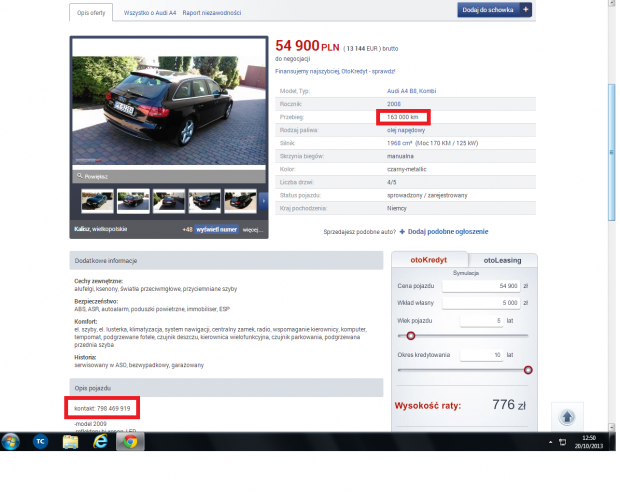620x494 pixels.
Task: Select the first car thumbnail image
Action: click(x=97, y=201)
